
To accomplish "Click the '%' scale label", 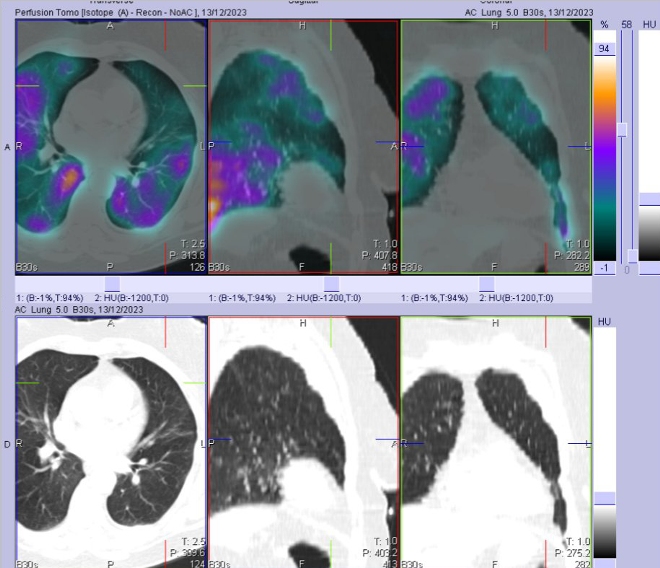I will tap(604, 25).
